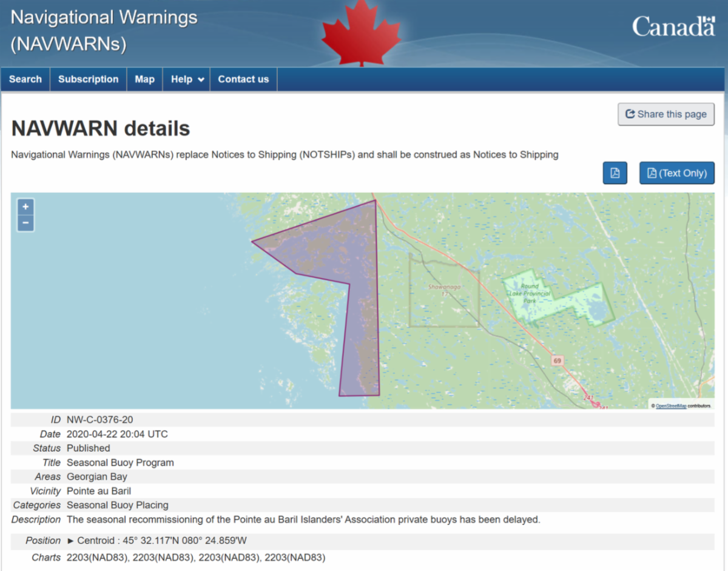Click the NAVWARN details heading
This screenshot has width=728, height=571.
tap(101, 129)
